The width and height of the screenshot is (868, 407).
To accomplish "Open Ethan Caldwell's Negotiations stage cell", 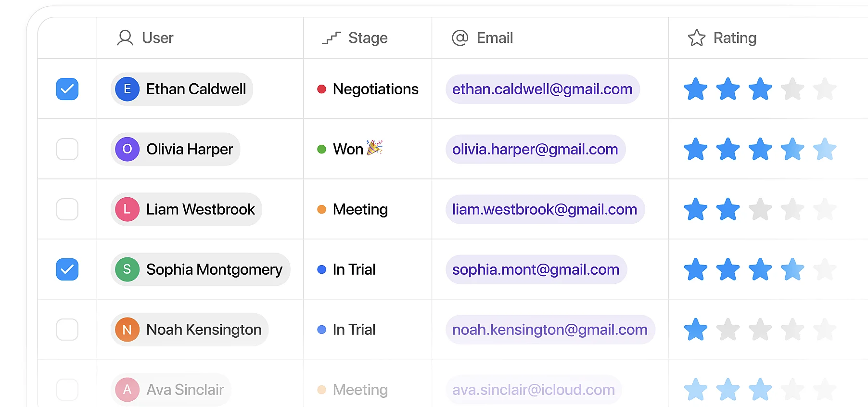I will [368, 89].
